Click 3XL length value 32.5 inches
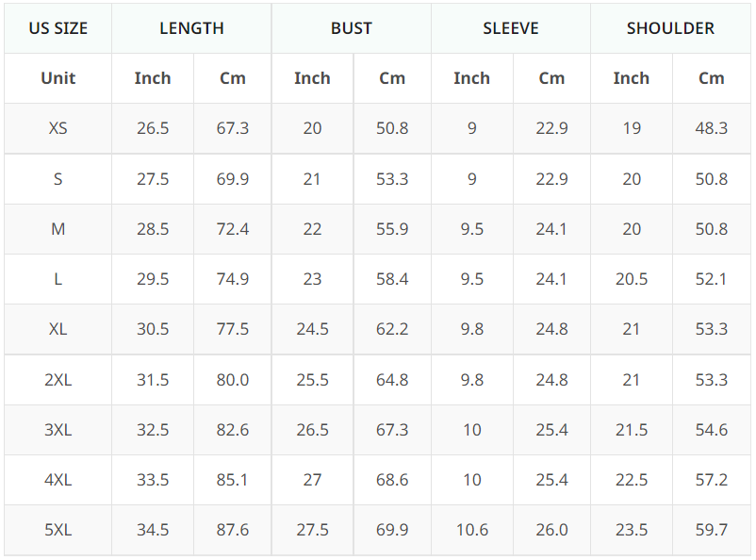The width and height of the screenshot is (756, 560). click(153, 430)
